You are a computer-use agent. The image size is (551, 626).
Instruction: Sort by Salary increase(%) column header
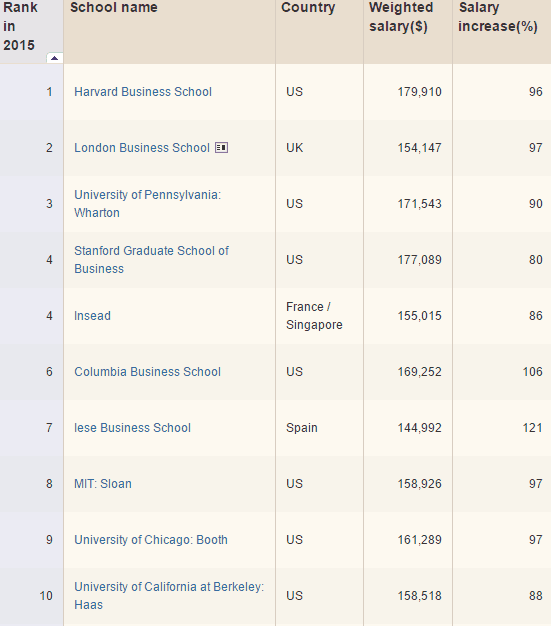point(497,17)
